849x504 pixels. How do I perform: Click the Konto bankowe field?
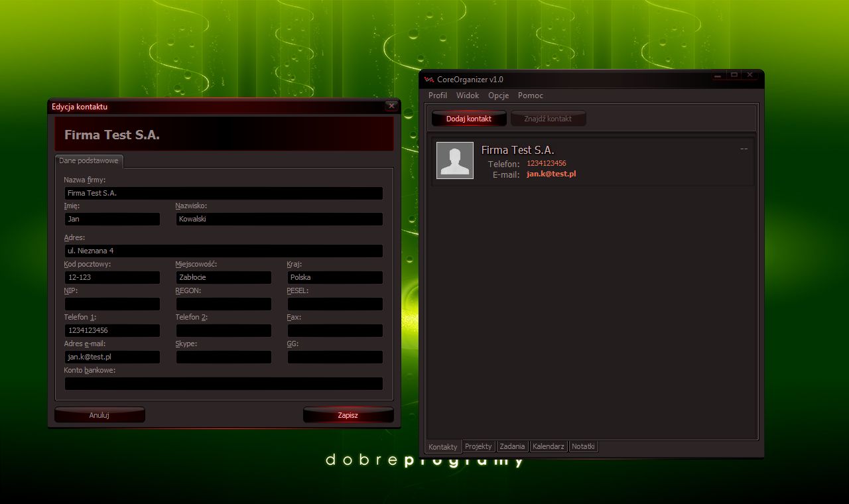[x=224, y=383]
